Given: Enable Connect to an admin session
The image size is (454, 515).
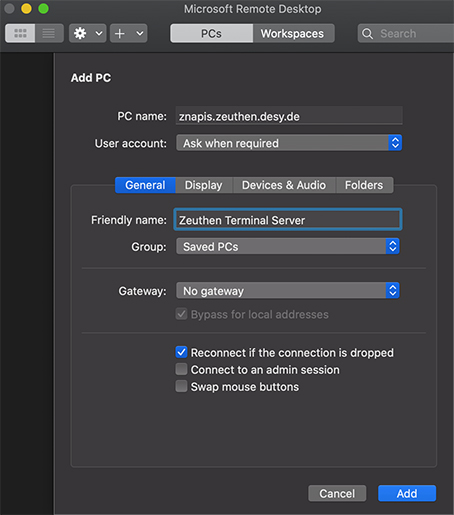Looking at the screenshot, I should coord(181,369).
